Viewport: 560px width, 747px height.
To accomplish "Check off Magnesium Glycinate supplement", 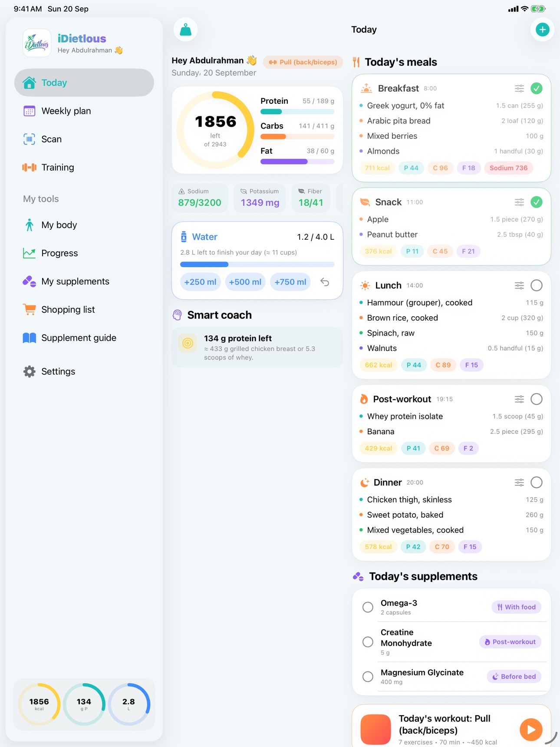I will point(368,677).
